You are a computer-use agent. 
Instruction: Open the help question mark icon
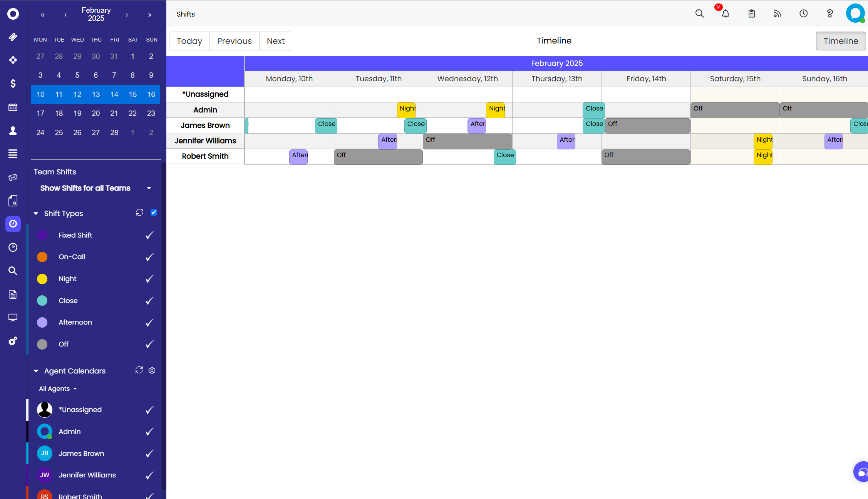point(829,14)
